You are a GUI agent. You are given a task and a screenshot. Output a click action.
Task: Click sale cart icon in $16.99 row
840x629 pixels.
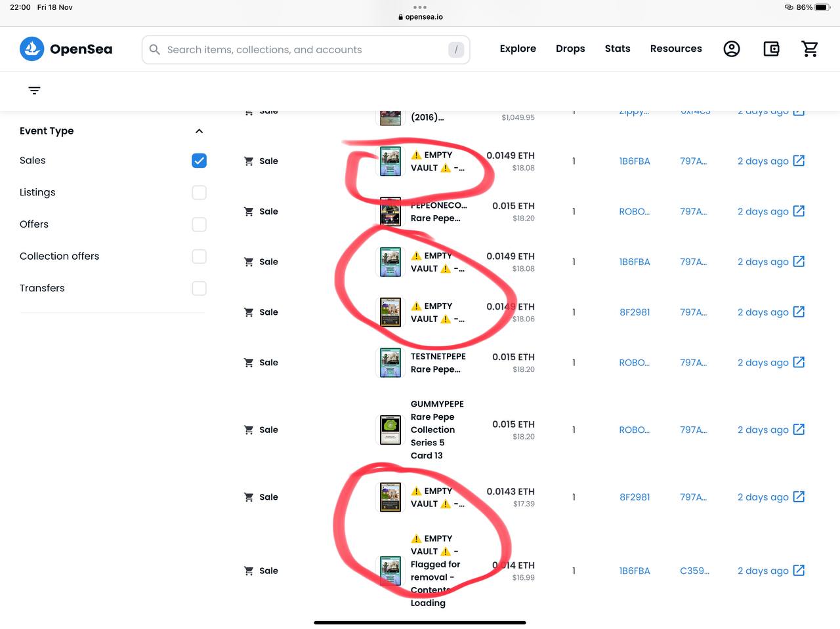click(x=249, y=571)
